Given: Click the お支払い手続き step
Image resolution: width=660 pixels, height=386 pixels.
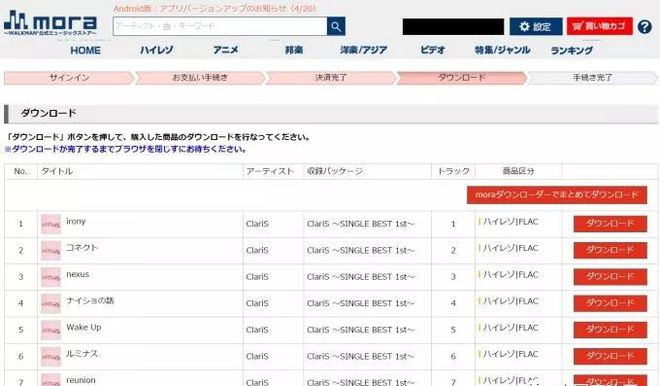Looking at the screenshot, I should coord(200,78).
